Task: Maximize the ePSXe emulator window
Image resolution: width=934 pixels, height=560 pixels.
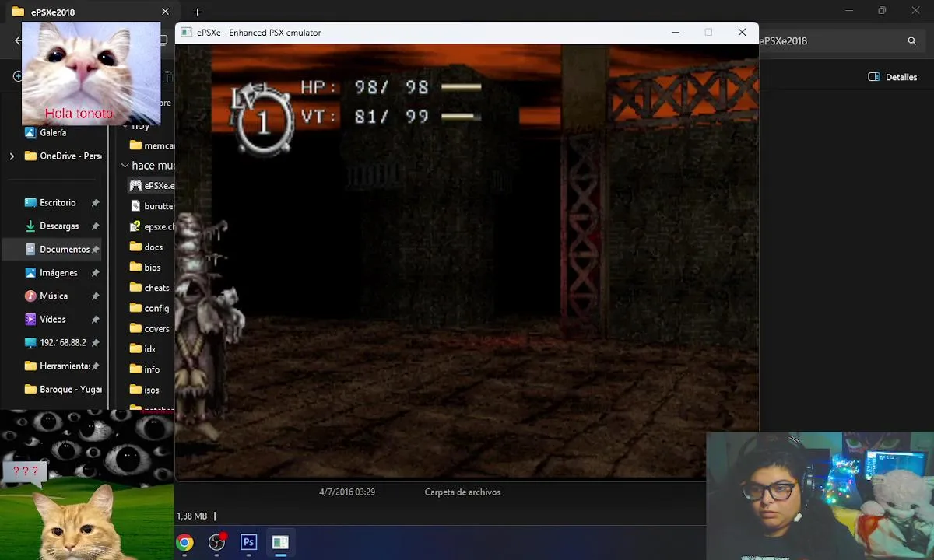Action: pyautogui.click(x=708, y=33)
